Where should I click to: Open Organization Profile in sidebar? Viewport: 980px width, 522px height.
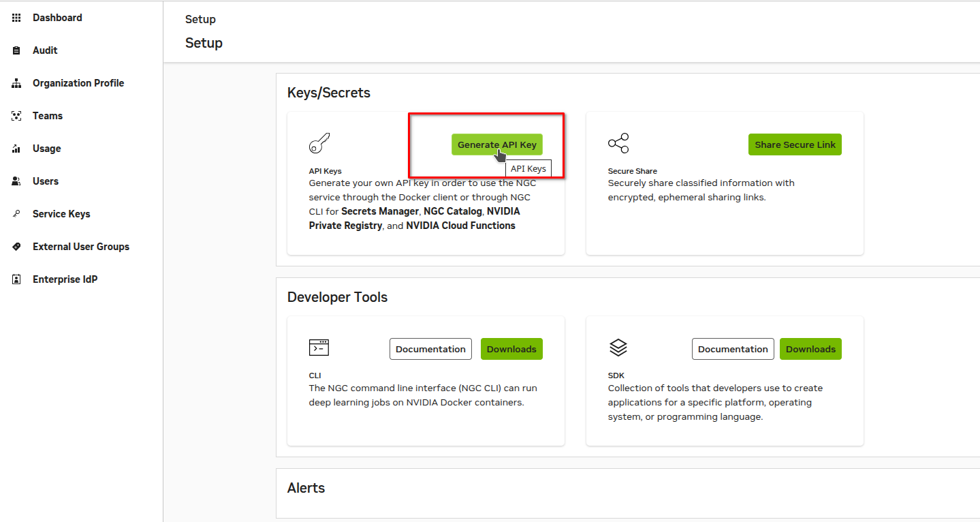tap(78, 83)
